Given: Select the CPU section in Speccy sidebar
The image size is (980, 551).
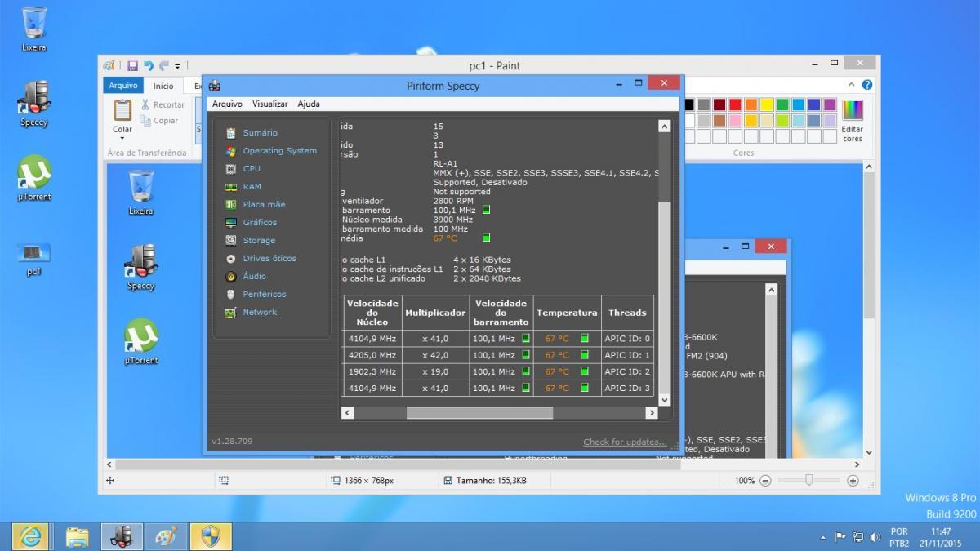Looking at the screenshot, I should (x=252, y=168).
